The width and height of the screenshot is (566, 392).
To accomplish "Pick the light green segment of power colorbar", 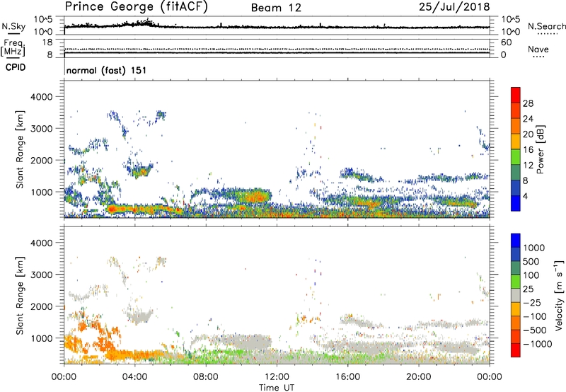I will (x=516, y=157).
